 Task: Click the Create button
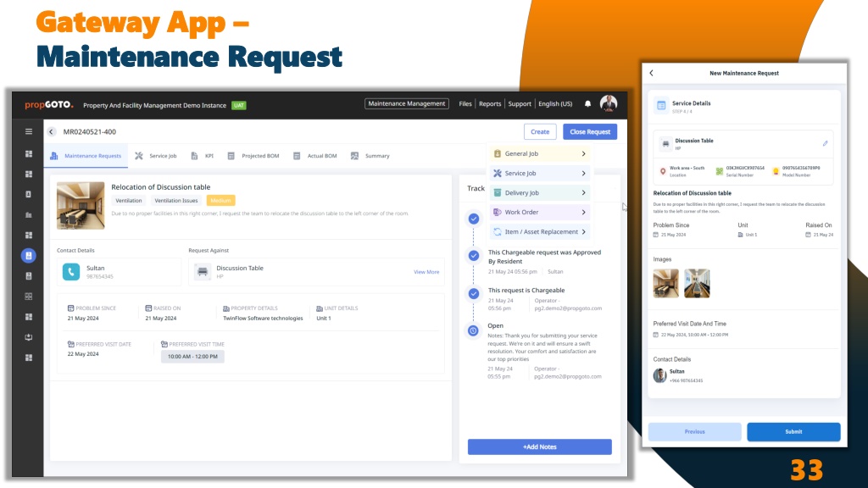(540, 131)
